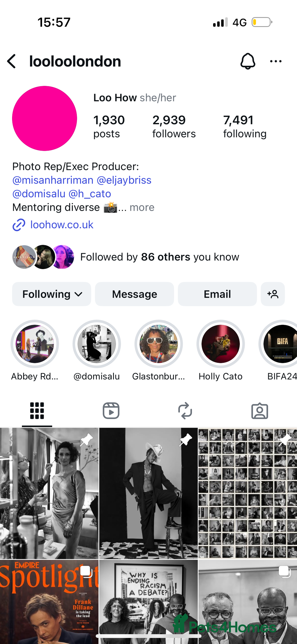Open the pinned cowboy hat portrait post
The image size is (297, 644).
coord(148,493)
